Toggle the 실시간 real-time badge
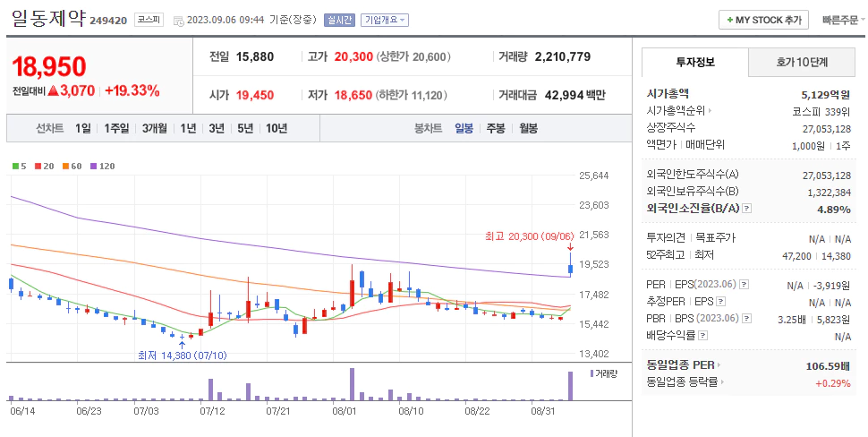Viewport: 868px width, 437px height. 339,20
